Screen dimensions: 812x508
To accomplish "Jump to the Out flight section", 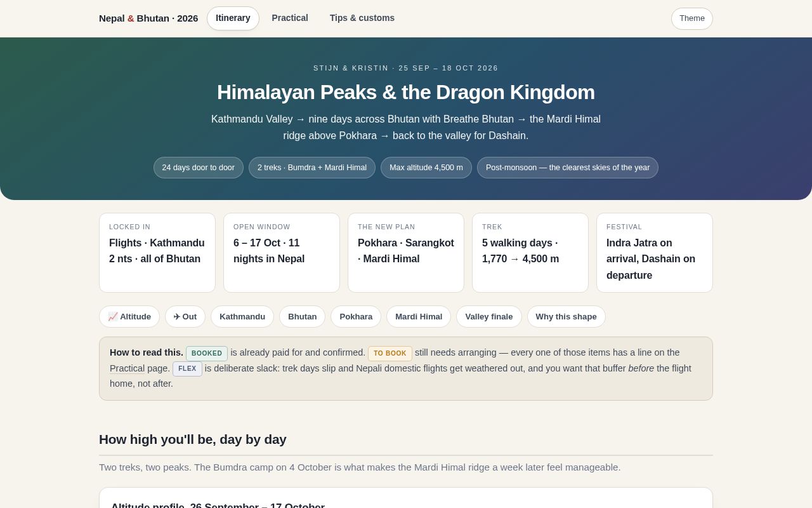I will point(185,317).
